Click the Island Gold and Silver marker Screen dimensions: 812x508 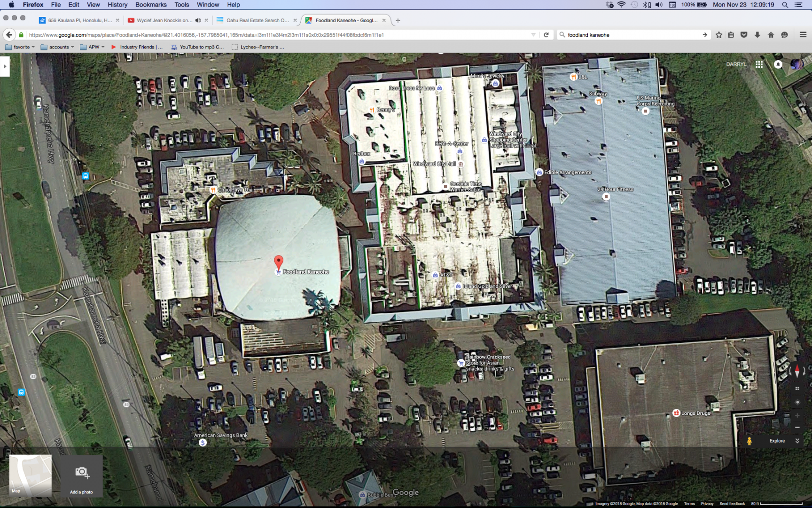(458, 286)
